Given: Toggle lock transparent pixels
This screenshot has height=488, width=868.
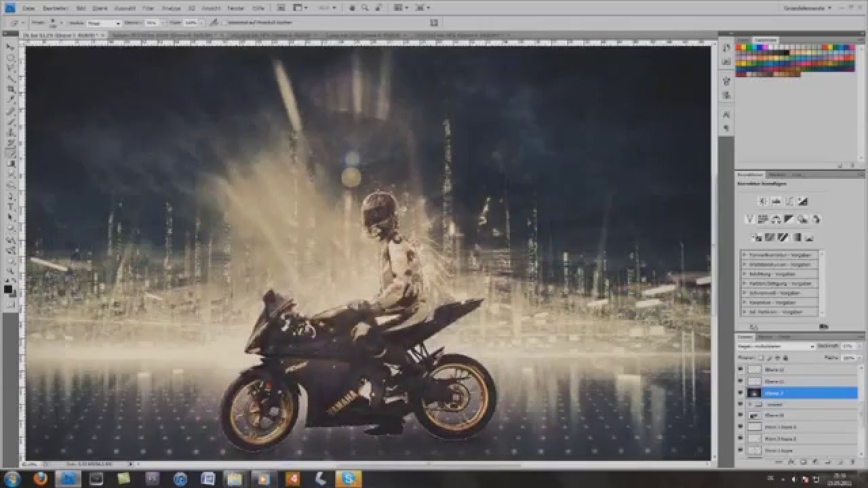Looking at the screenshot, I should [x=761, y=357].
